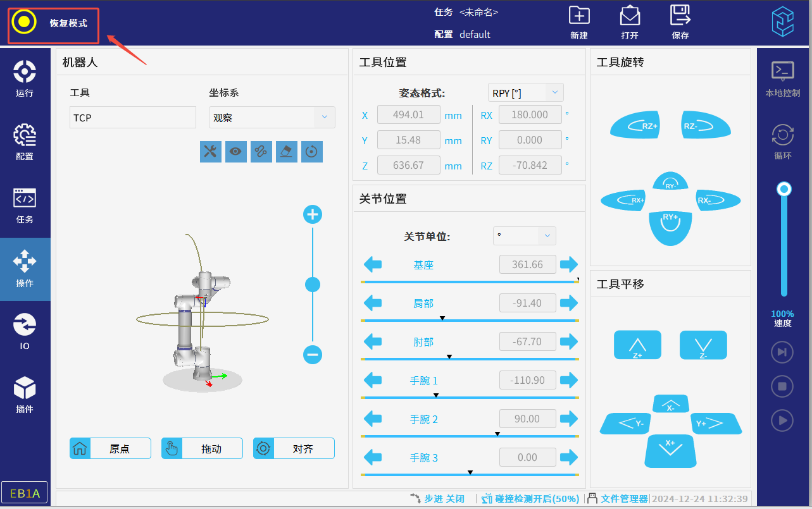Image resolution: width=812 pixels, height=509 pixels.
Task: Click the wrench tools icon above robot view
Action: point(211,152)
